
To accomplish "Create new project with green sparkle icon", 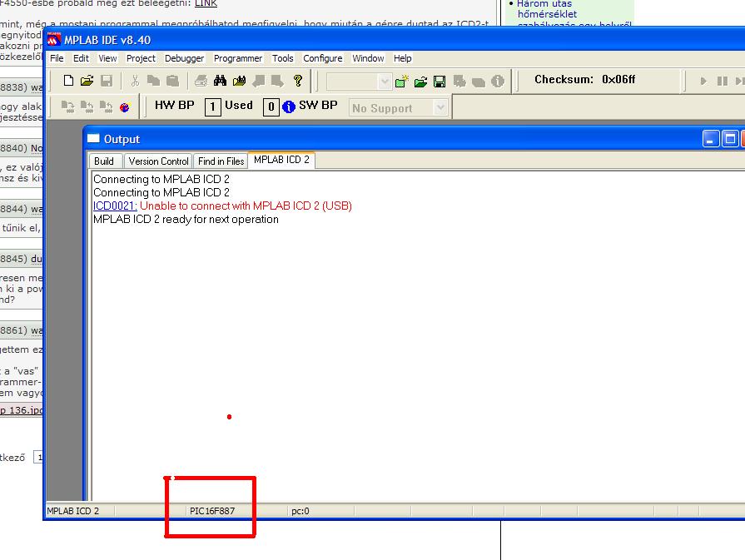I will coord(401,82).
